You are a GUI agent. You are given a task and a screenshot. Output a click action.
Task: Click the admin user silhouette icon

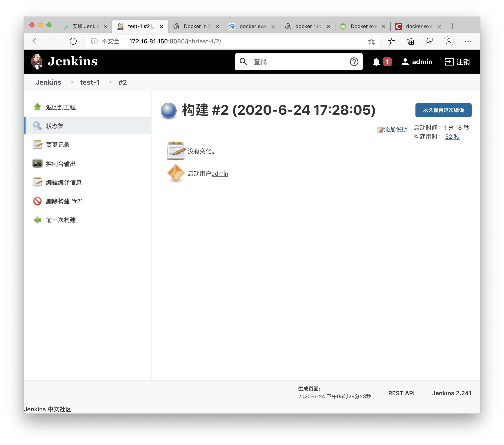click(405, 62)
